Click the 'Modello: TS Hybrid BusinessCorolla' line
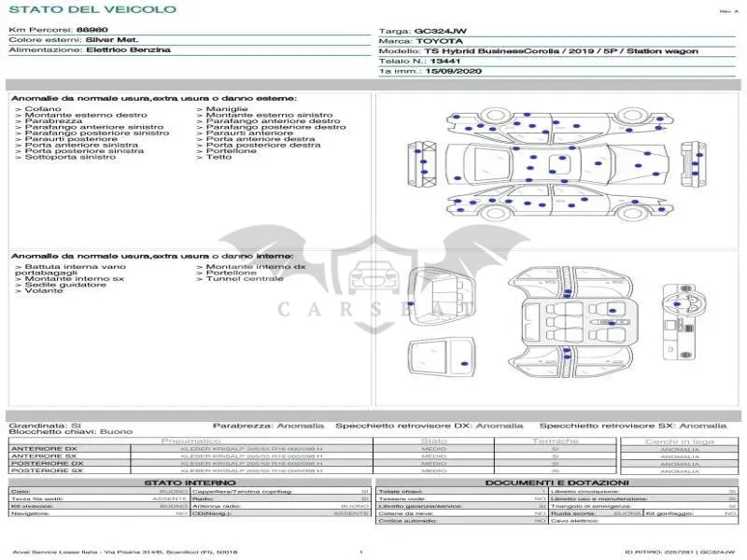747x560 pixels. [539, 51]
